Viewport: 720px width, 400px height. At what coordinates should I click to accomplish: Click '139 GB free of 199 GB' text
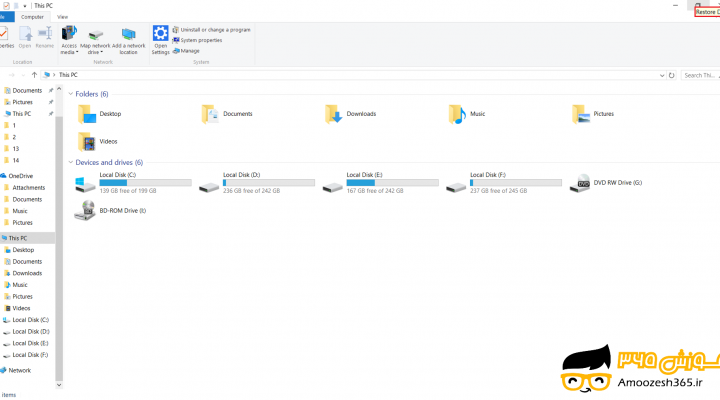(128, 191)
